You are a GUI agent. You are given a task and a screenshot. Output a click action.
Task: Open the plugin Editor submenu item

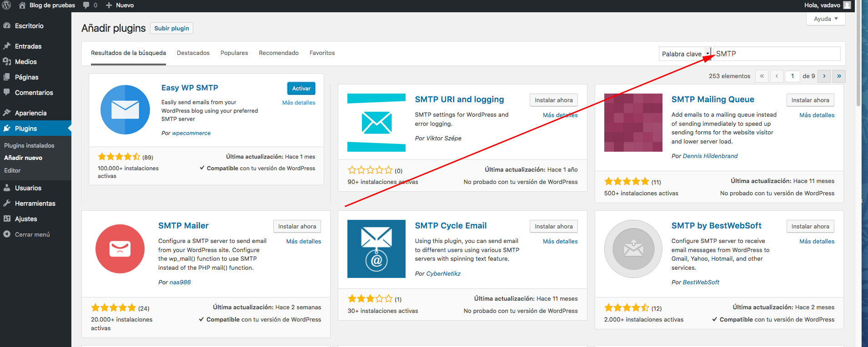[12, 171]
